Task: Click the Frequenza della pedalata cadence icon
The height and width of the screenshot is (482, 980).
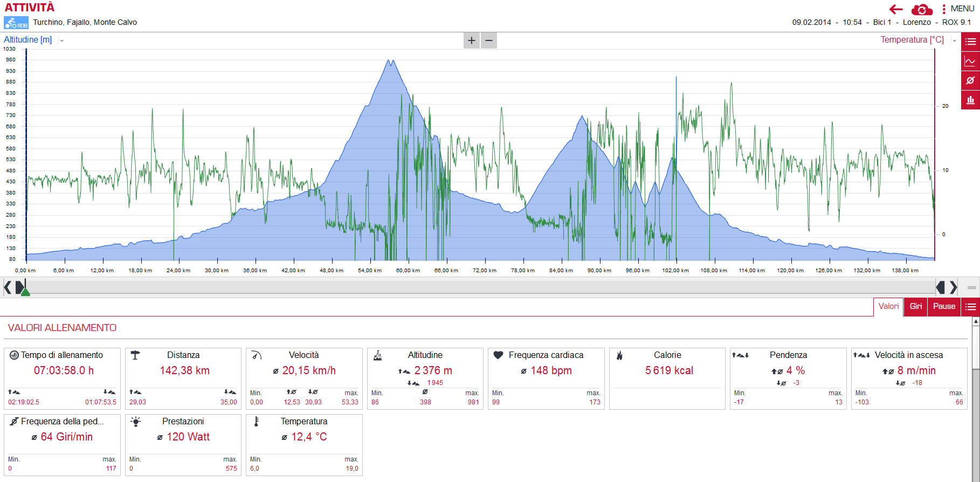Action: (x=15, y=422)
